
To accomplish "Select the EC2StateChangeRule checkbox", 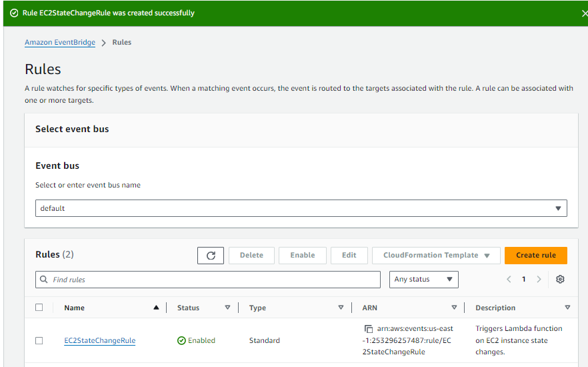I will click(x=39, y=340).
